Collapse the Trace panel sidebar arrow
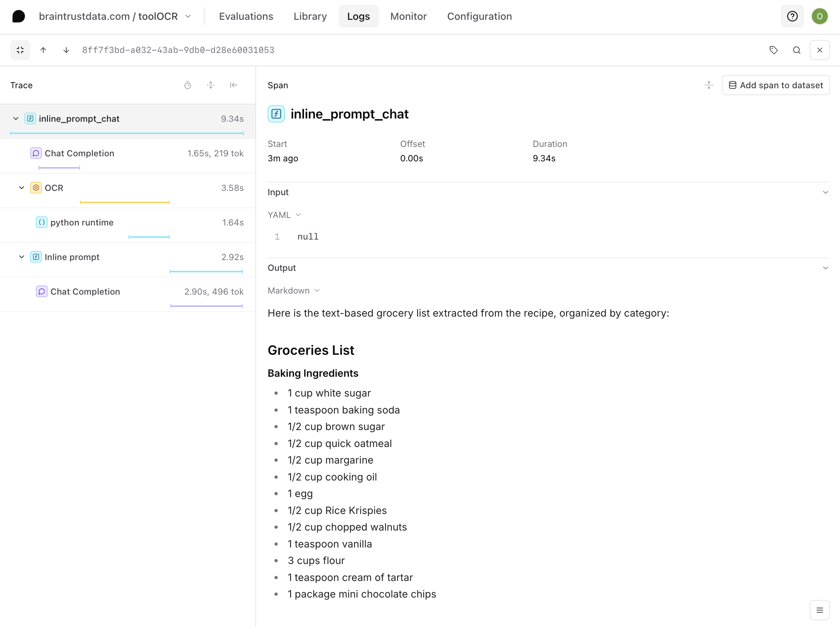Screen dimensions: 840x626 click(233, 85)
